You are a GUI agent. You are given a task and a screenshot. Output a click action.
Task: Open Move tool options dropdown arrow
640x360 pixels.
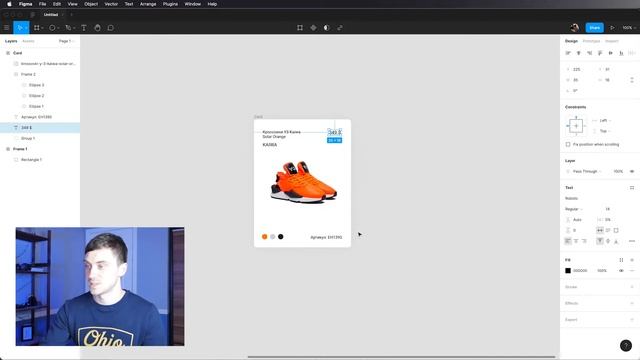tap(26, 28)
